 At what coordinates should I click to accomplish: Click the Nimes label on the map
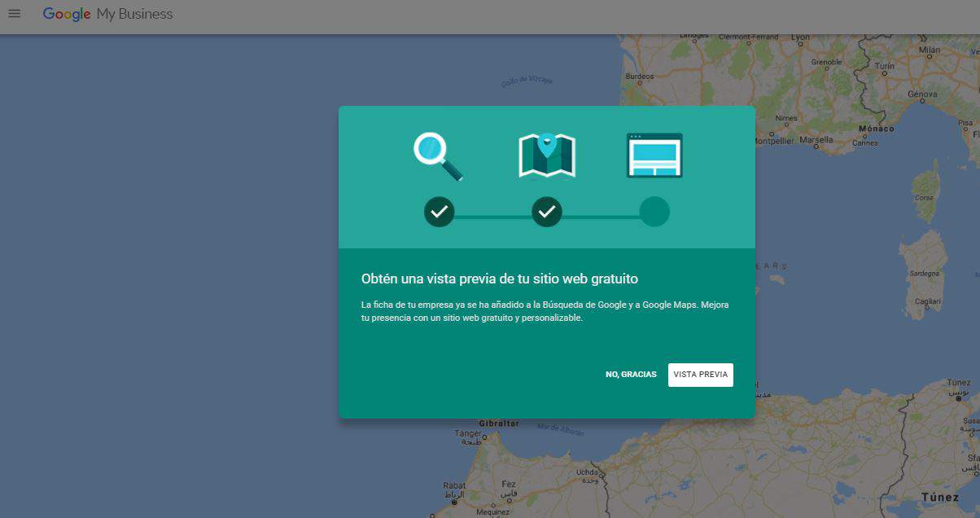786,118
